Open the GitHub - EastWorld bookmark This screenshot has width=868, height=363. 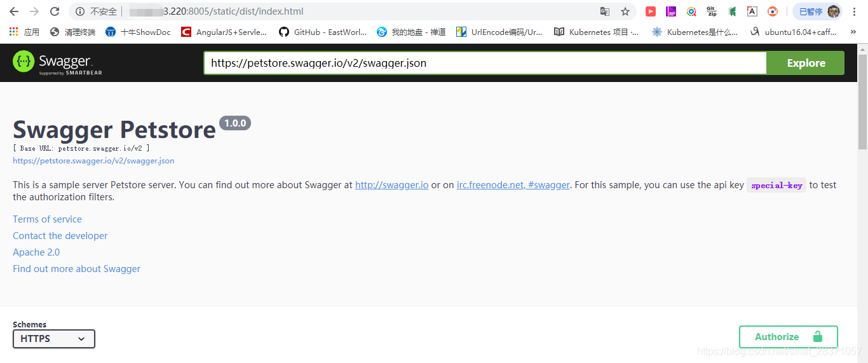click(323, 32)
